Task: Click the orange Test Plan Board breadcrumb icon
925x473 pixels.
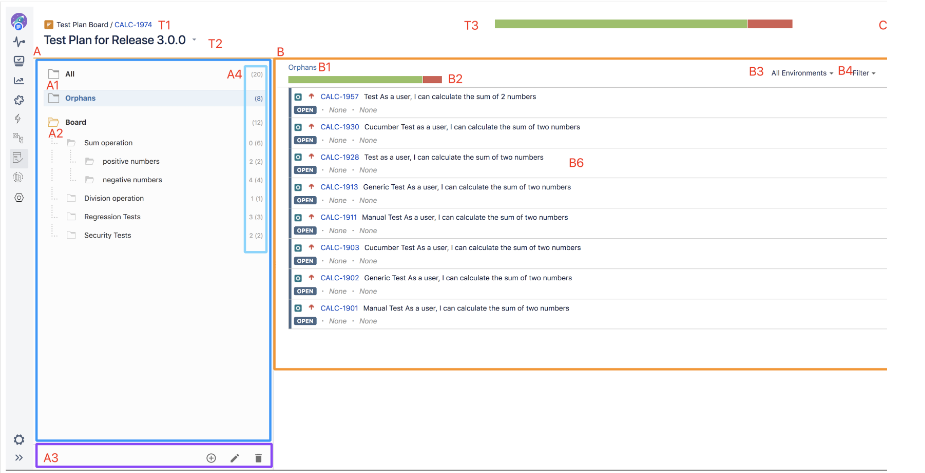Action: pyautogui.click(x=49, y=25)
